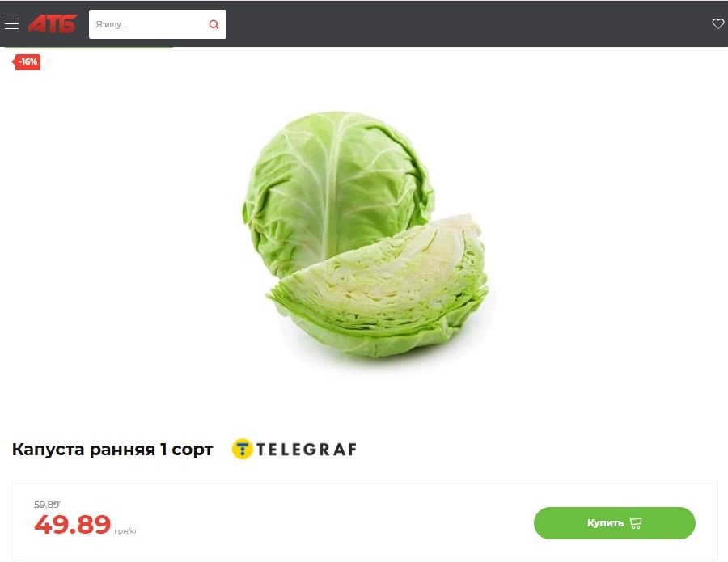Image resolution: width=728 pixels, height=562 pixels.
Task: Click the magnifier search icon
Action: (214, 24)
